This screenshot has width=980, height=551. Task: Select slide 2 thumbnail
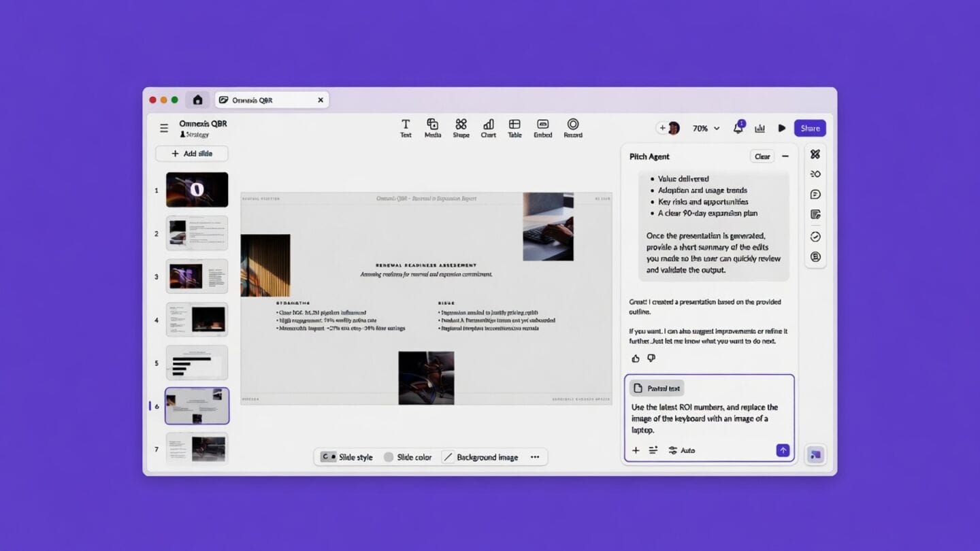click(x=197, y=233)
